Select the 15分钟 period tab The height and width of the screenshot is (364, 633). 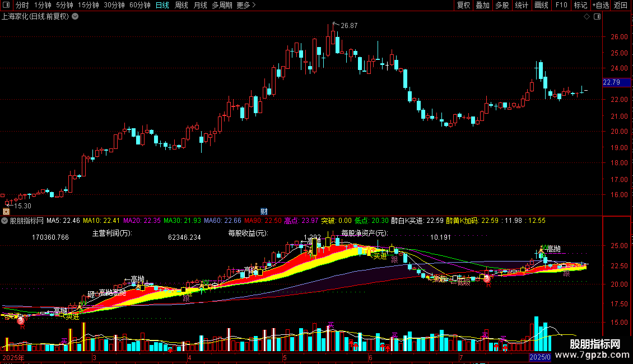(88, 5)
